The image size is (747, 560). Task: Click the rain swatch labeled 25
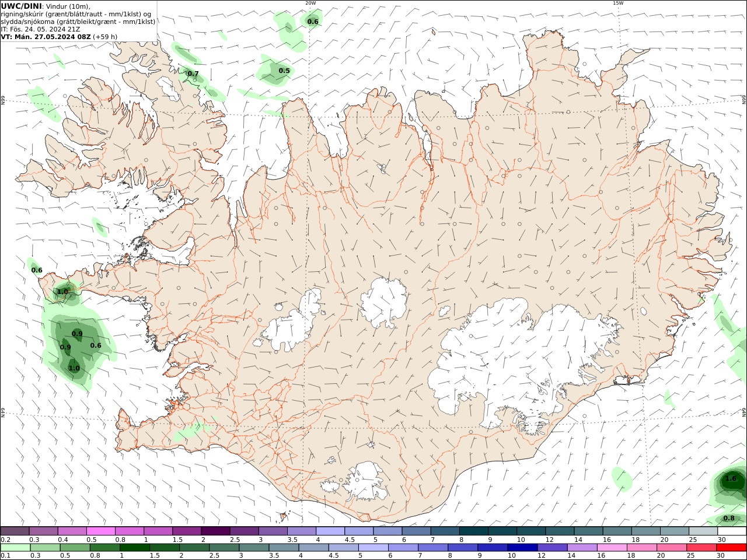[x=701, y=547]
